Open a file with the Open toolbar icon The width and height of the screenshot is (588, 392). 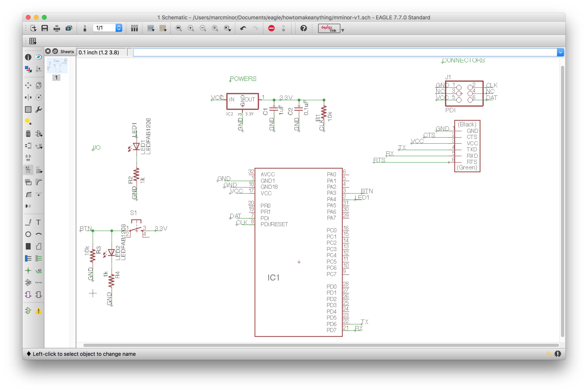(33, 28)
